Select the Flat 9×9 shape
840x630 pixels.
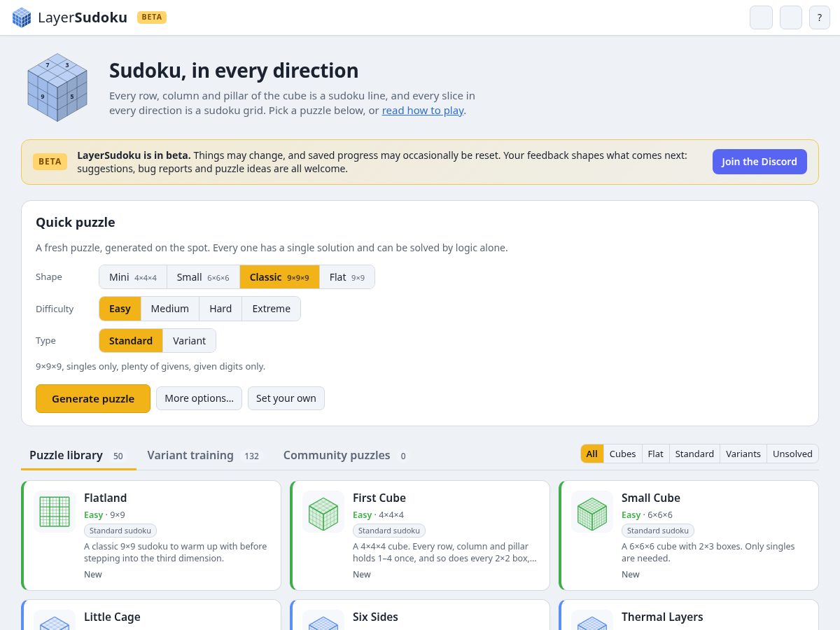coord(347,277)
